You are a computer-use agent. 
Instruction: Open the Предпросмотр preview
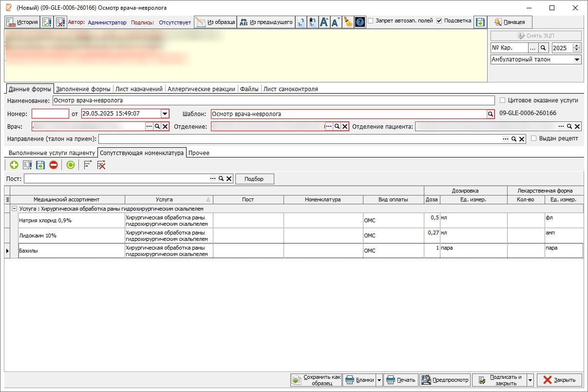(445, 380)
